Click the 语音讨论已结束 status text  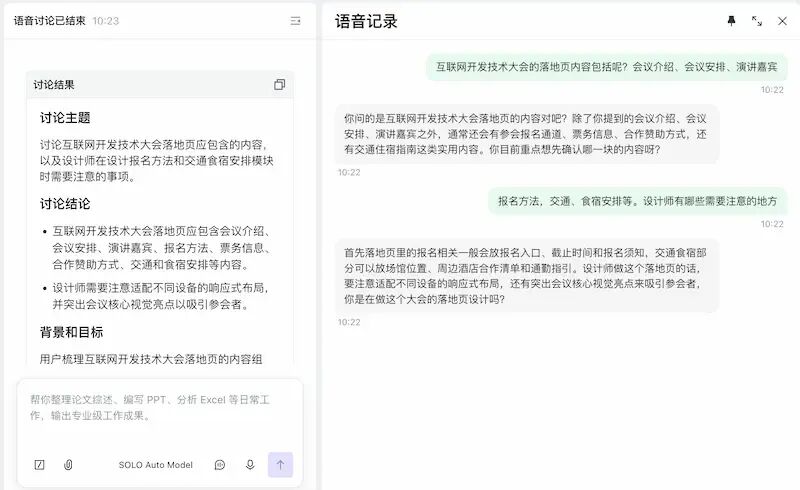pyautogui.click(x=49, y=21)
